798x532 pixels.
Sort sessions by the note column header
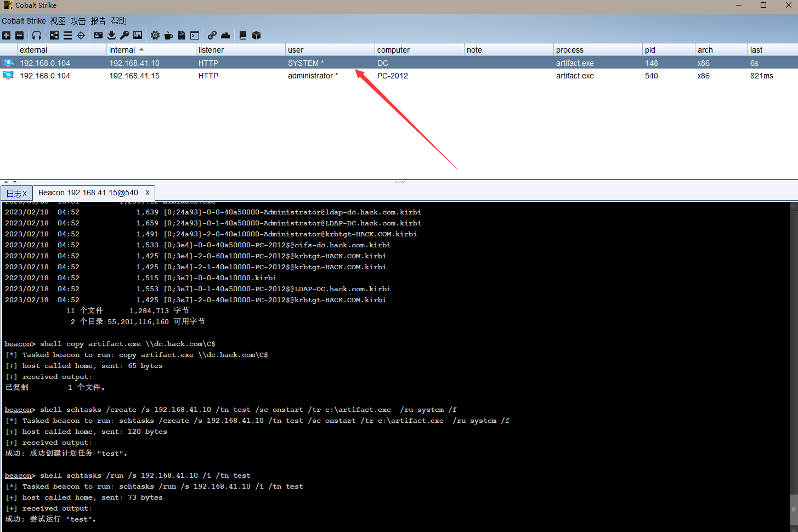pyautogui.click(x=509, y=49)
